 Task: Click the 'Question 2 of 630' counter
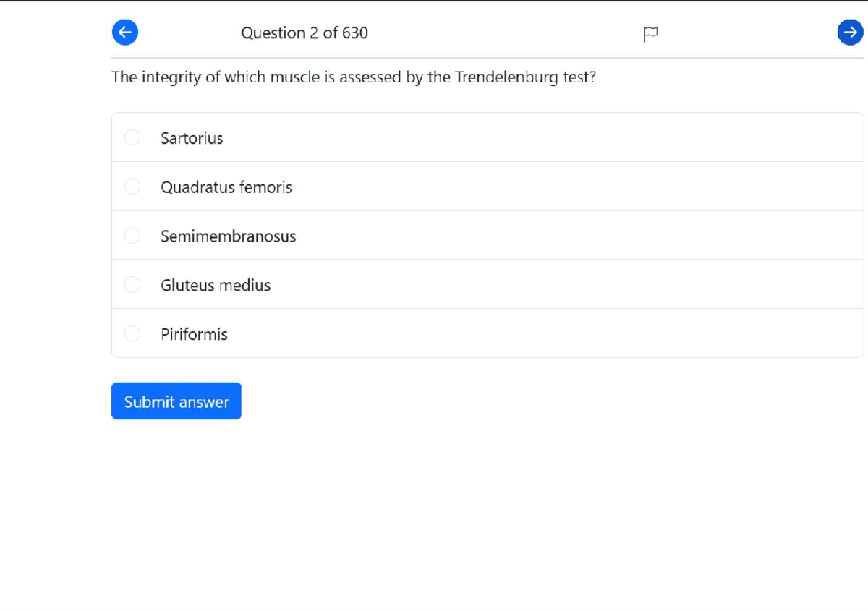click(x=304, y=33)
